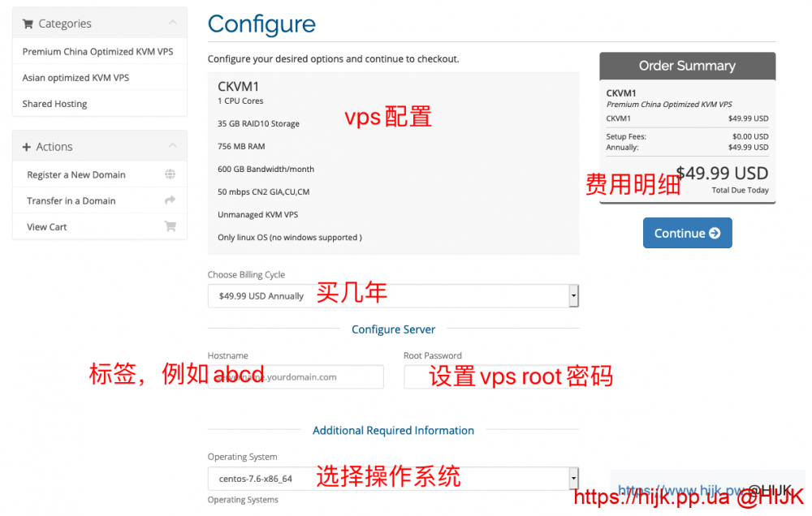Open the Operating System dropdown
Viewport: 812px width, 516px height.
pos(393,479)
